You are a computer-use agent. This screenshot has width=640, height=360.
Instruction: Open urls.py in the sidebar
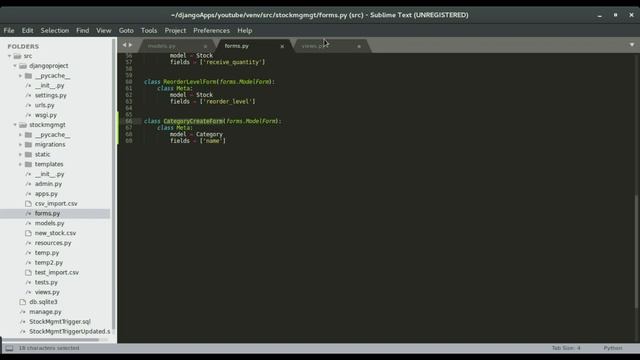point(44,105)
